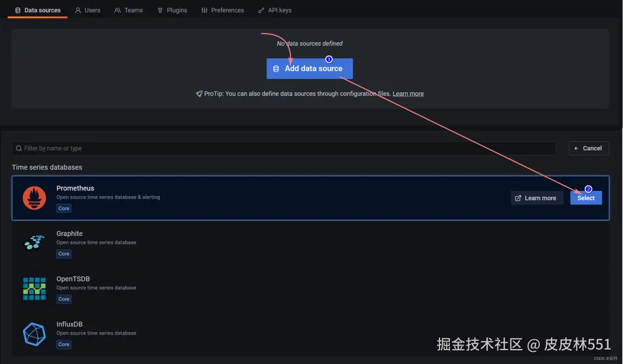Open the InfluxDB data source row

(x=310, y=334)
